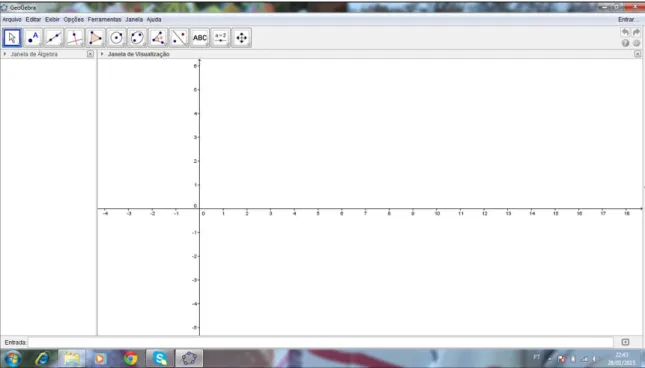Expand the Janela de Álgebra style bar arrow

[5, 54]
